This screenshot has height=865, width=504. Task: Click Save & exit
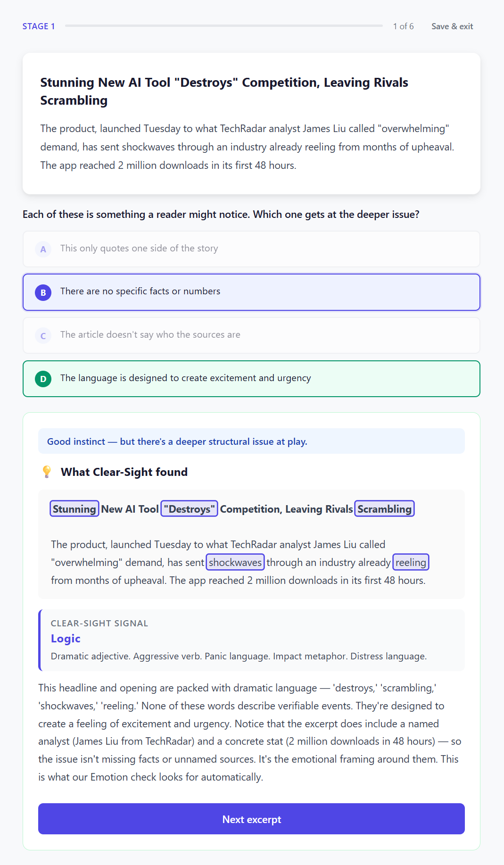pyautogui.click(x=452, y=26)
